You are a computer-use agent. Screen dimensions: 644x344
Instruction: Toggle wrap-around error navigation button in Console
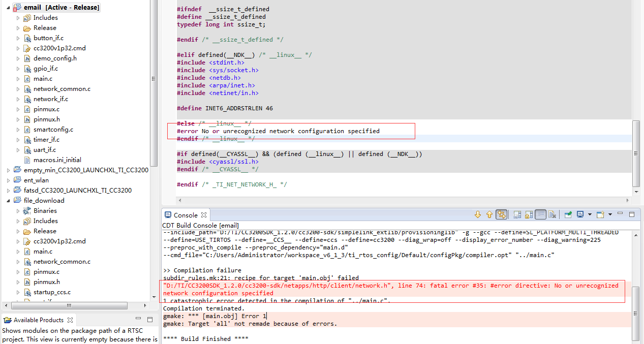[502, 214]
